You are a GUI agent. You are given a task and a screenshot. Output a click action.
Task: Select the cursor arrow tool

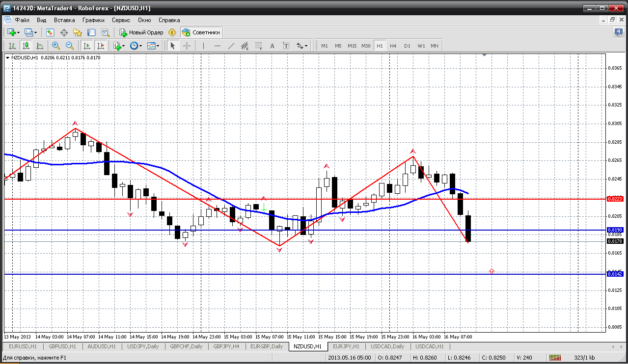(172, 46)
